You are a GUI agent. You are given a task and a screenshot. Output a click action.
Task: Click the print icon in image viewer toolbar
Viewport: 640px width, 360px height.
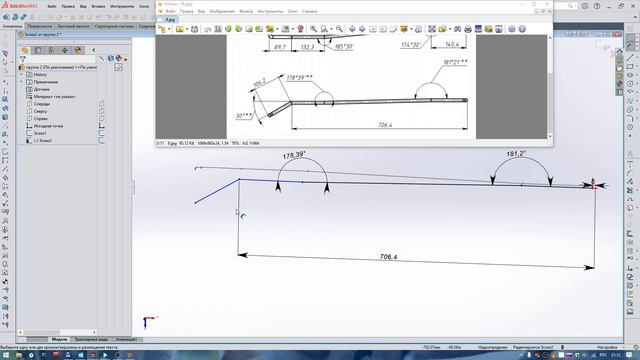coord(468,29)
